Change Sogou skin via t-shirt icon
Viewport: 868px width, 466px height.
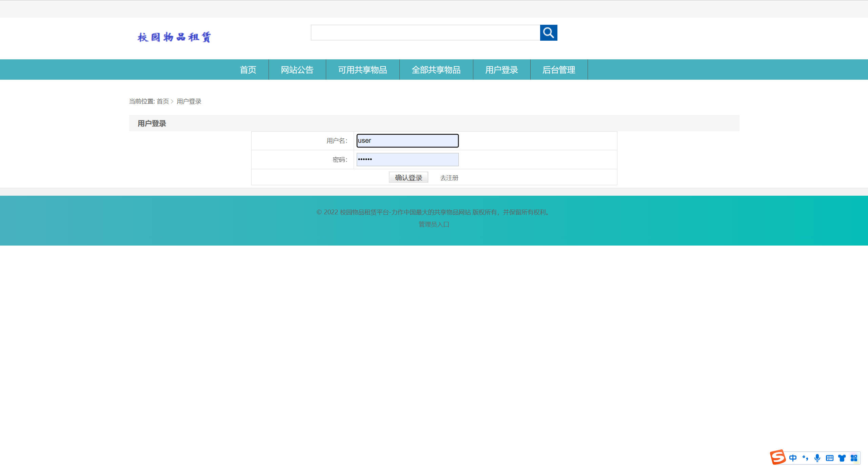click(842, 458)
